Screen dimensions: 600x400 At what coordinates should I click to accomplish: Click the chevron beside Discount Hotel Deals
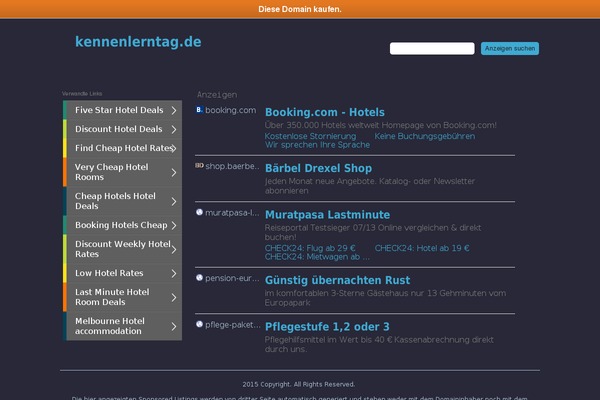point(174,129)
